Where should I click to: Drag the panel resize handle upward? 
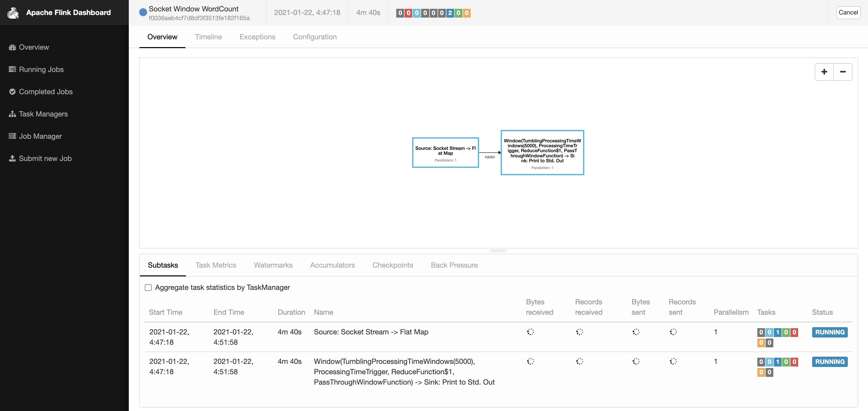click(x=498, y=251)
